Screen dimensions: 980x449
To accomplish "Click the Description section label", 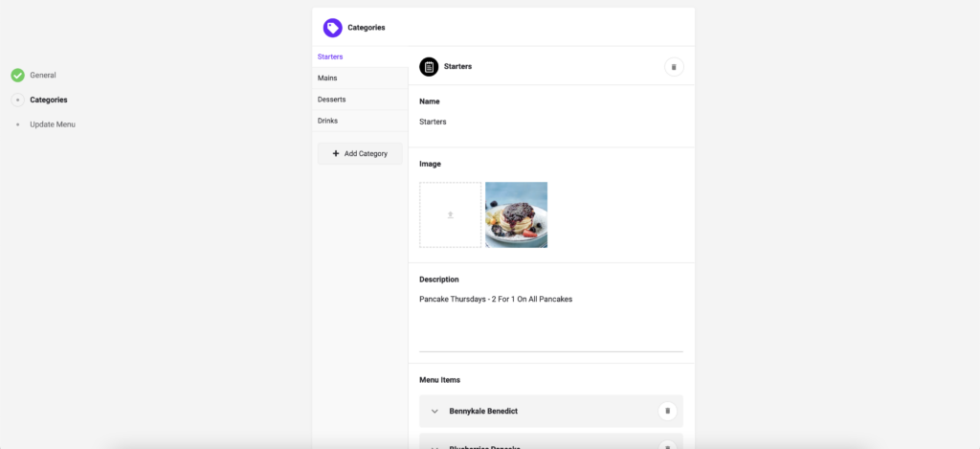I will (x=438, y=280).
